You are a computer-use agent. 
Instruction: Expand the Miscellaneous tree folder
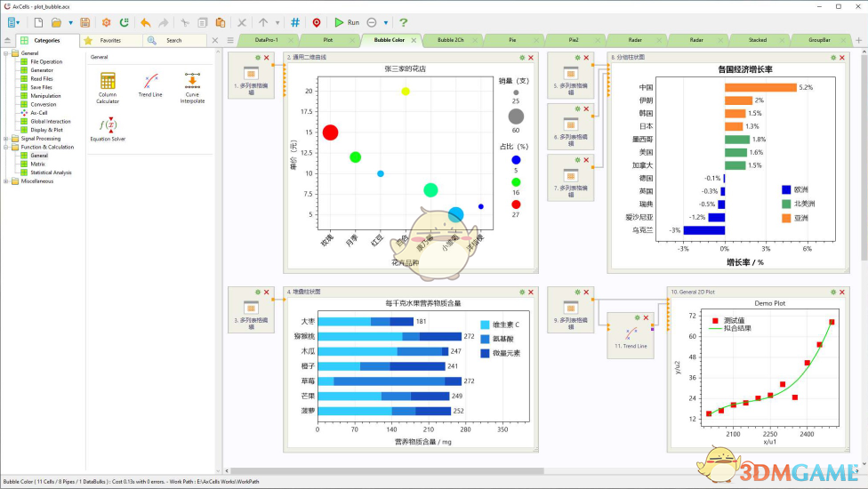tap(6, 181)
